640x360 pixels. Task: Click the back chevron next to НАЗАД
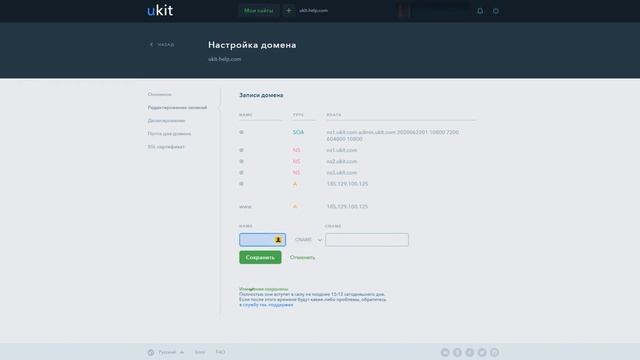(151, 44)
